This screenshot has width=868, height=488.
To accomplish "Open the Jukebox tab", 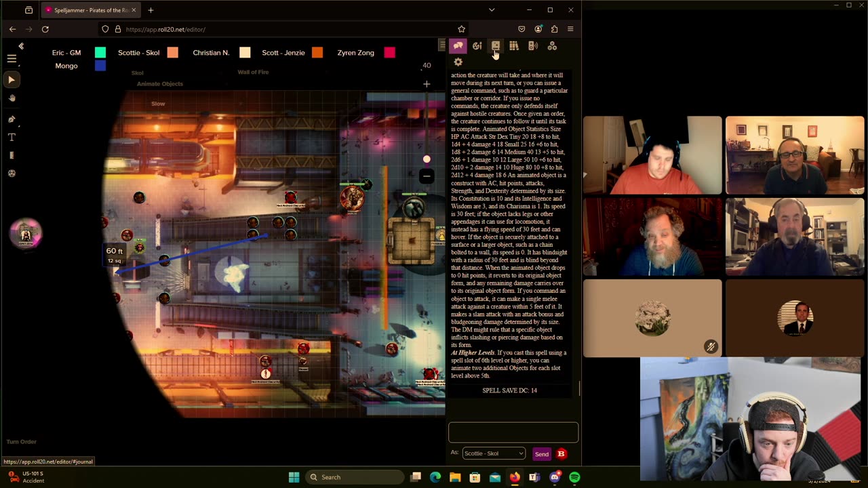I will coord(533,46).
